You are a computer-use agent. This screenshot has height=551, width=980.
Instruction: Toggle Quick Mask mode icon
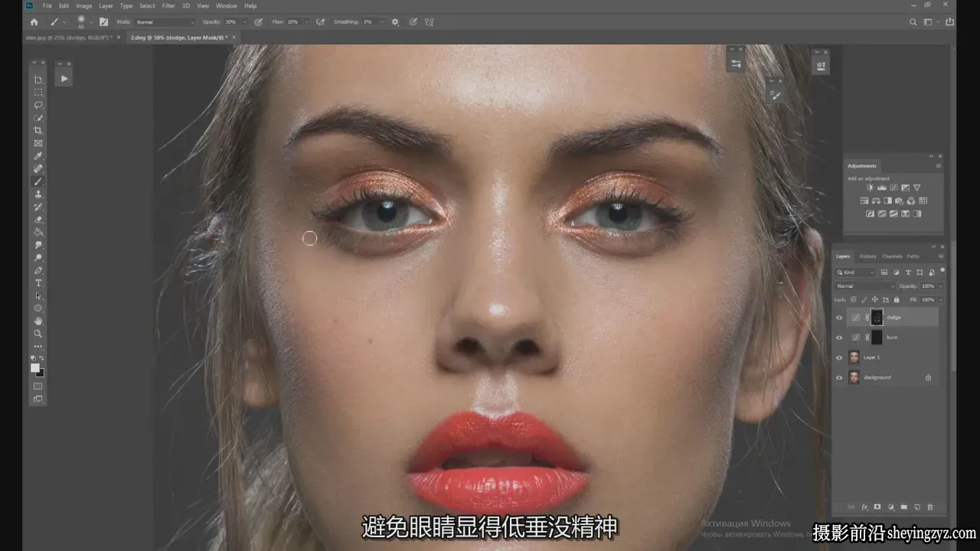click(38, 386)
